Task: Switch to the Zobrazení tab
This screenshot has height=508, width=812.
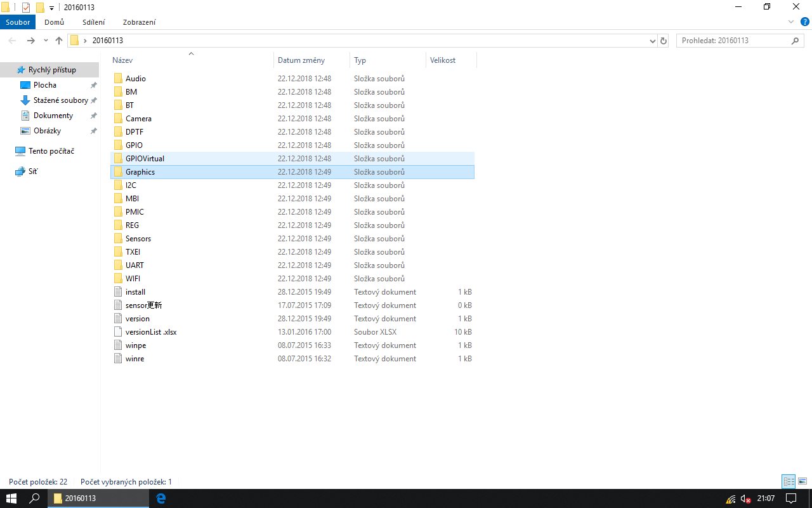Action: coord(139,22)
